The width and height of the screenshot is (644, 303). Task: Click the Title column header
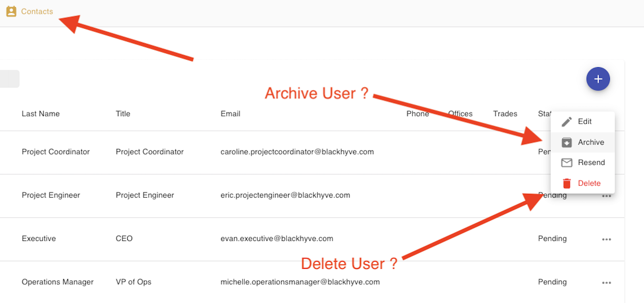point(123,114)
